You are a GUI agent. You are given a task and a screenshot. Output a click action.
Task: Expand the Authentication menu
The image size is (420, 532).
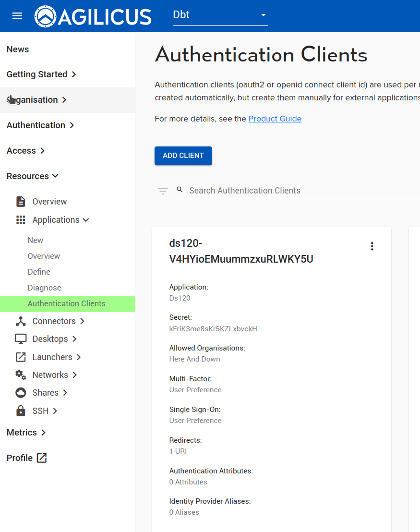tap(40, 125)
